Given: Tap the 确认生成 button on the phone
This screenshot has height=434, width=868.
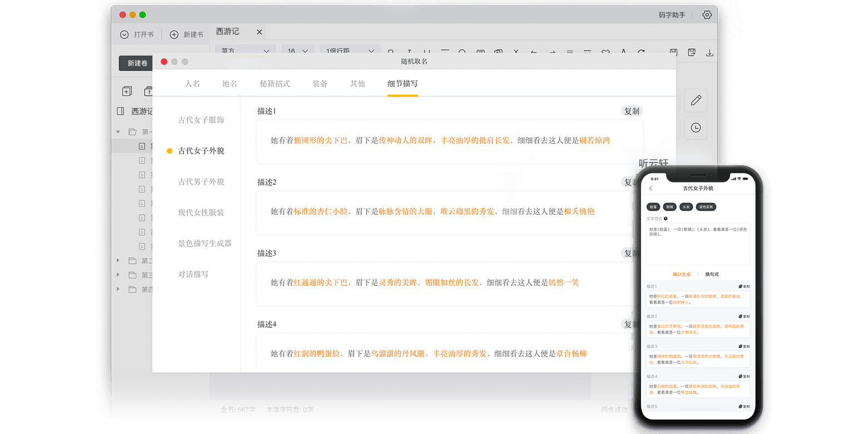Looking at the screenshot, I should [683, 274].
